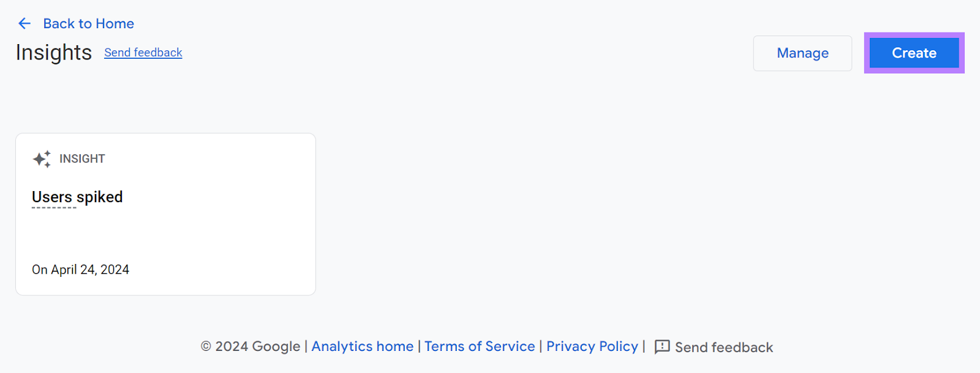Viewport: 980px width, 373px height.
Task: Open the Users spiked insight card
Action: [165, 214]
